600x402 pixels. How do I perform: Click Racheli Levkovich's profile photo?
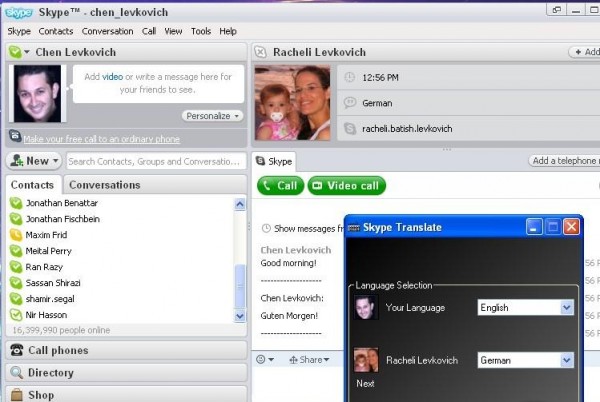tap(292, 103)
